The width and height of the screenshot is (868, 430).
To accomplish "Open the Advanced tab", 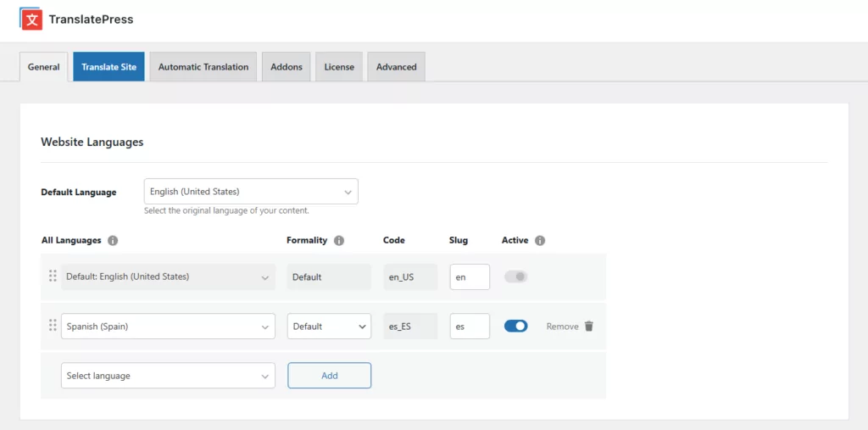I will [x=397, y=66].
